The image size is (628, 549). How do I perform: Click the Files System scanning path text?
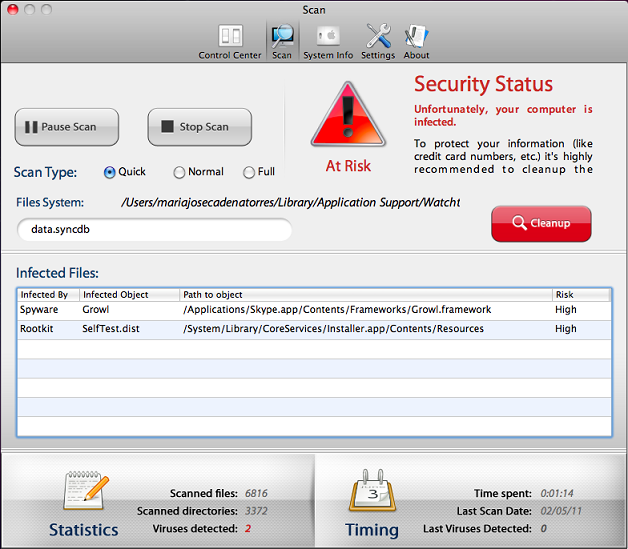[x=291, y=203]
